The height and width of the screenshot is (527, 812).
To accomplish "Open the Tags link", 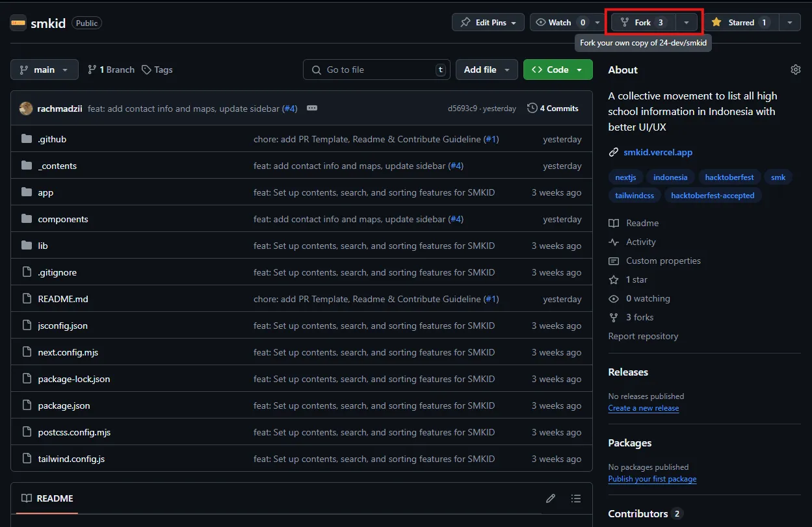I will [157, 70].
